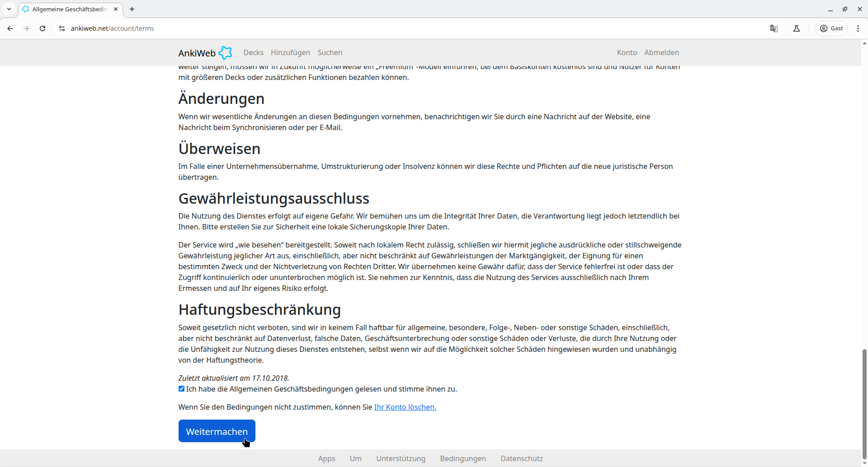Open the translate page icon
868x467 pixels.
coord(774,28)
